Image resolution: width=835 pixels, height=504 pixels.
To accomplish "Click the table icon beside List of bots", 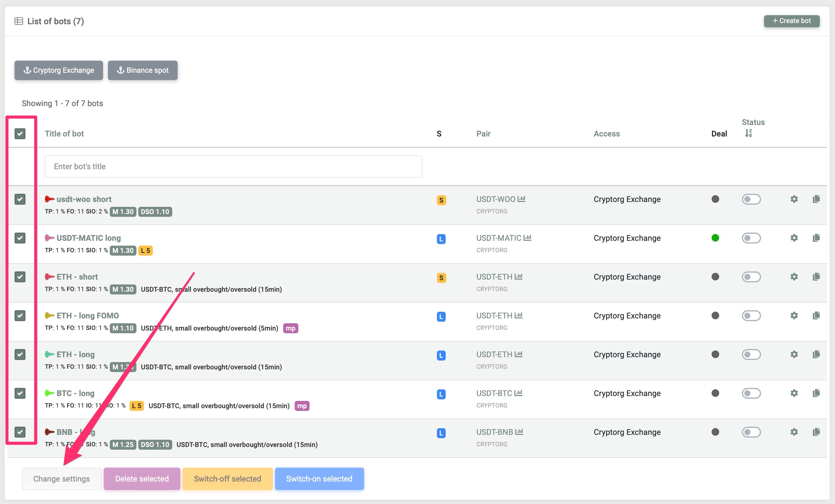I will point(18,21).
